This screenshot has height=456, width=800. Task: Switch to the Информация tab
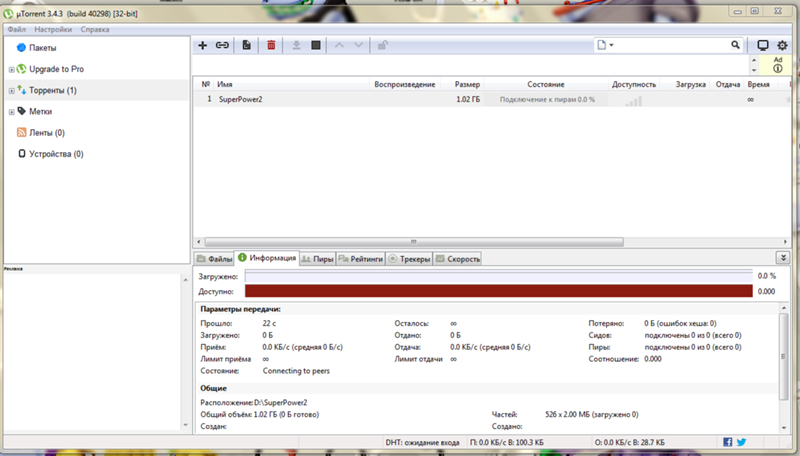tap(267, 258)
